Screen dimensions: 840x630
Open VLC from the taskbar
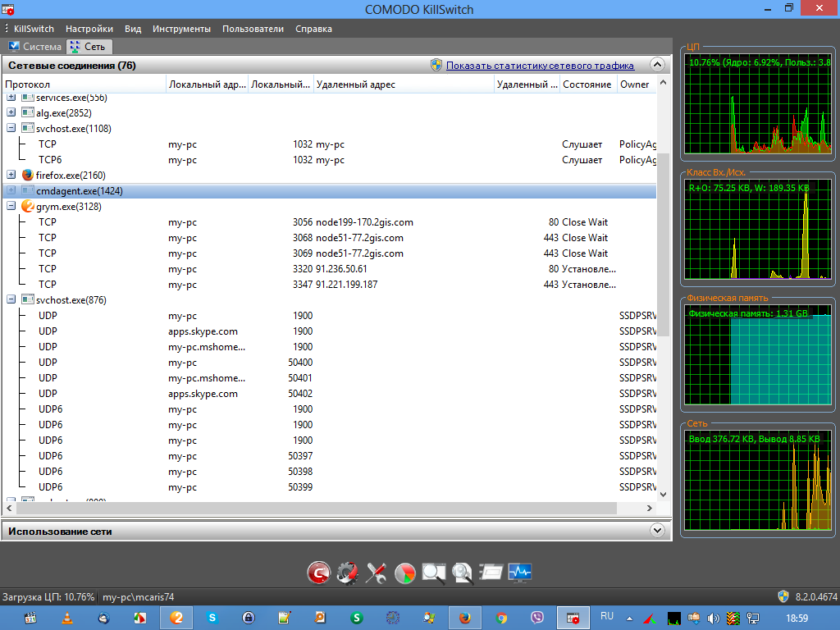67,619
